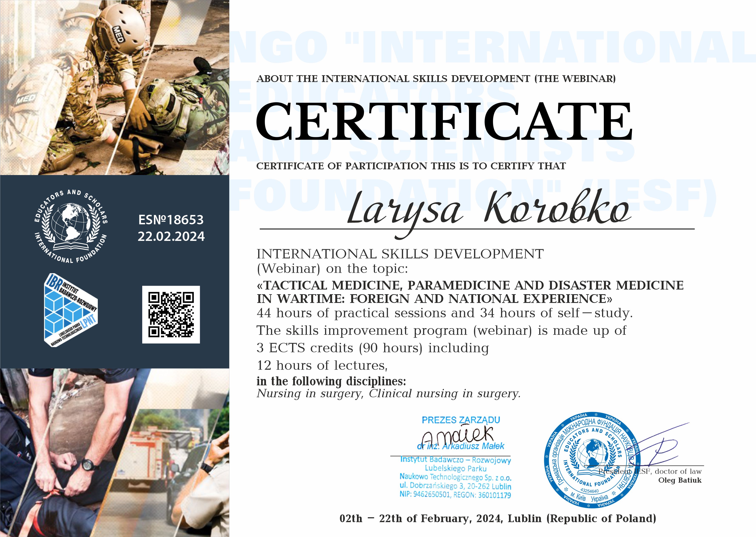
Task: Click '(Webinar) on the topic:' text
Action: click(332, 269)
